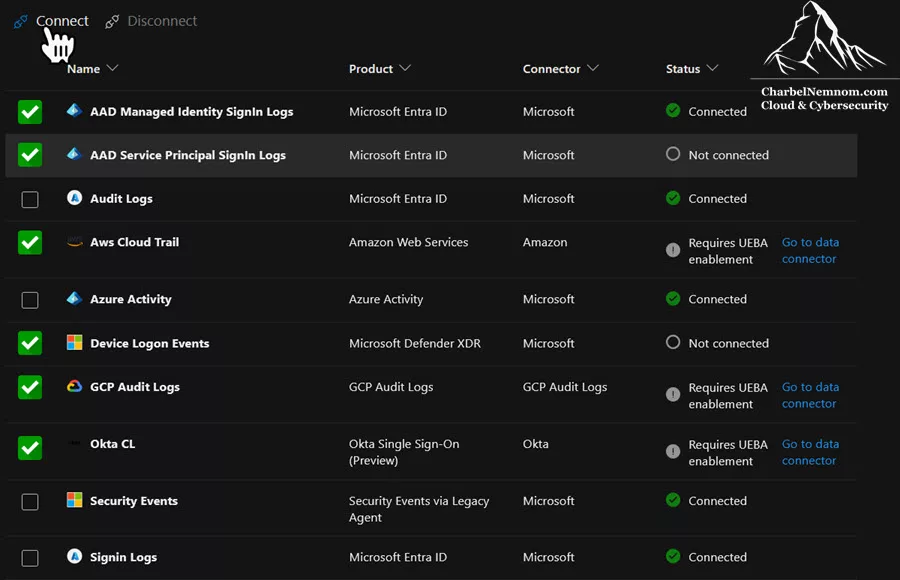Click the Okta CL row icon
The image size is (900, 580).
(74, 443)
